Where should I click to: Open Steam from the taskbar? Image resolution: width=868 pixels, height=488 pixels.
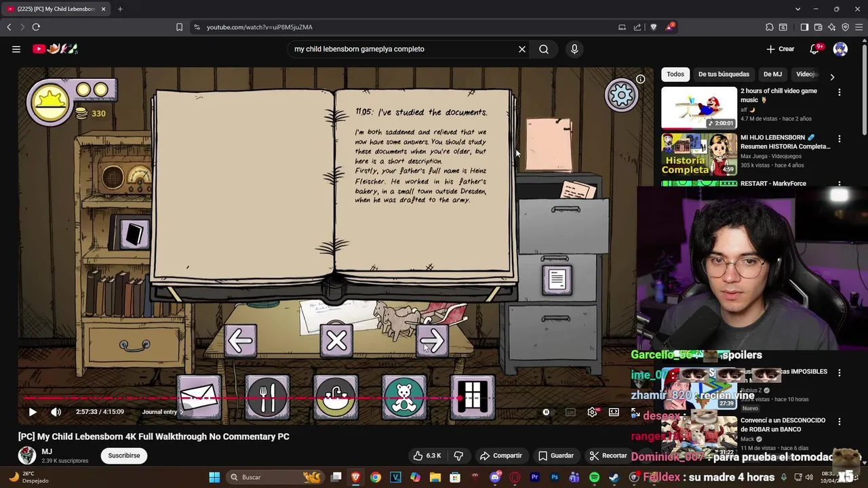tap(614, 477)
